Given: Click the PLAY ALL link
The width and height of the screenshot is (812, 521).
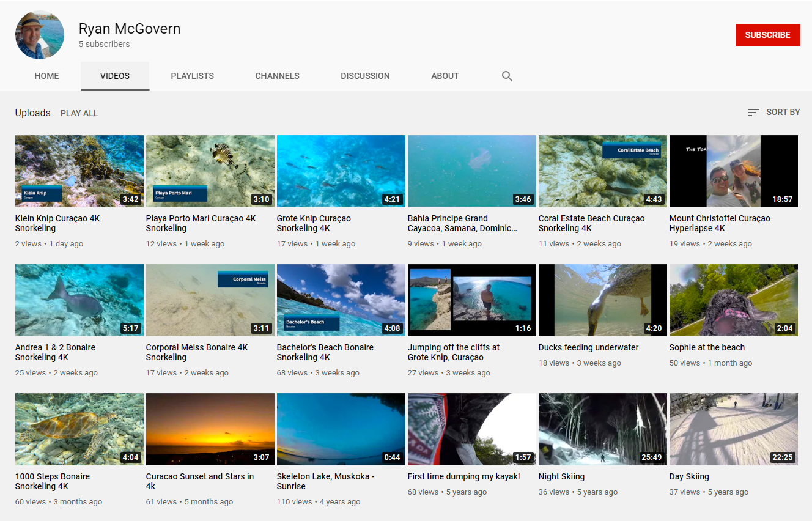Looking at the screenshot, I should coord(79,113).
